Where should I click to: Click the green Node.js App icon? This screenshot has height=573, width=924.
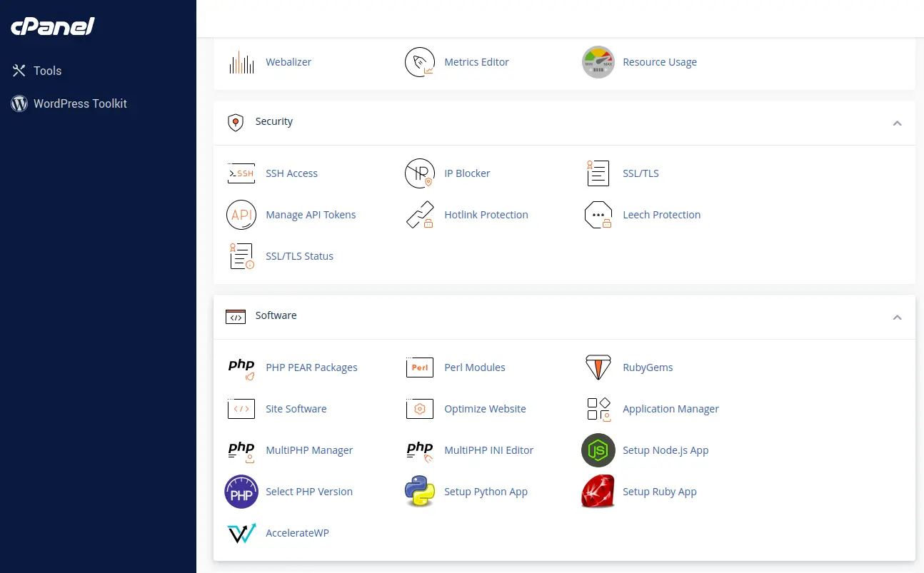click(x=598, y=450)
